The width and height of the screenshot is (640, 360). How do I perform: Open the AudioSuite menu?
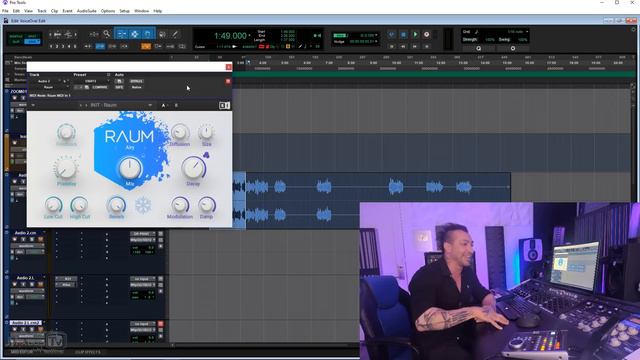pyautogui.click(x=87, y=11)
